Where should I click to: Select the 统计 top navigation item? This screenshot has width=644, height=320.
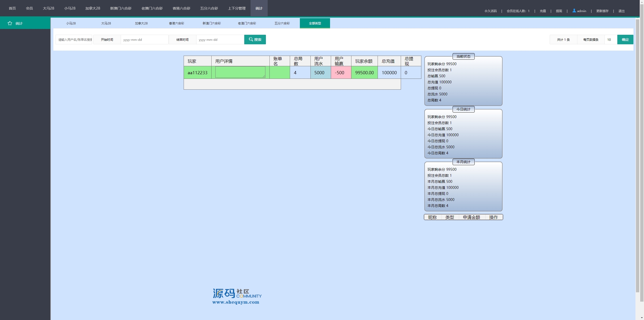(259, 8)
